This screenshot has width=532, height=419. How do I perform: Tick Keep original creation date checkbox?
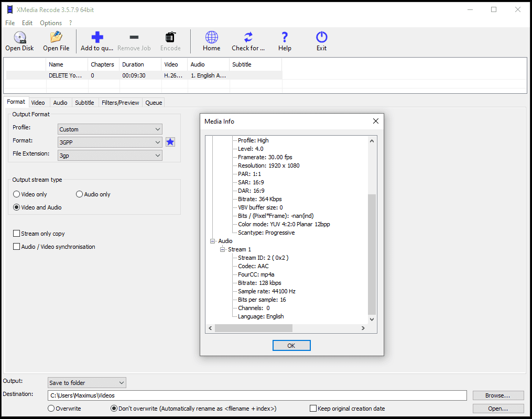pos(313,409)
